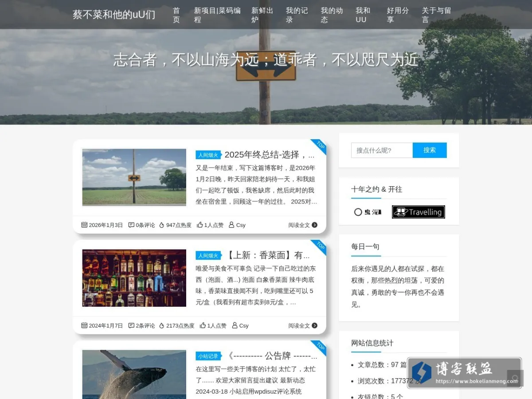This screenshot has height=399, width=532.
Task: Open the 我和UU menu item
Action: [363, 15]
